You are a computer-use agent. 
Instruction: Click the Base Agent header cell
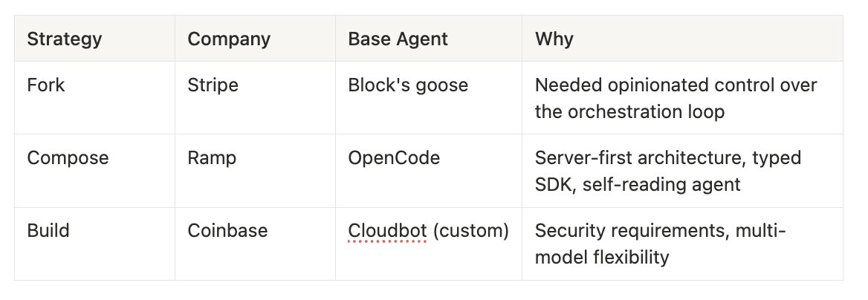[429, 39]
